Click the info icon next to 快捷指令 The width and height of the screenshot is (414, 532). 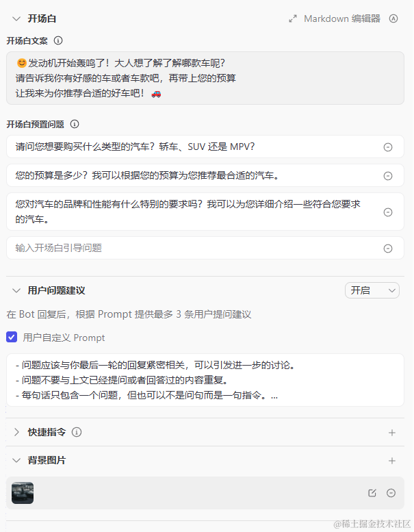click(x=77, y=432)
